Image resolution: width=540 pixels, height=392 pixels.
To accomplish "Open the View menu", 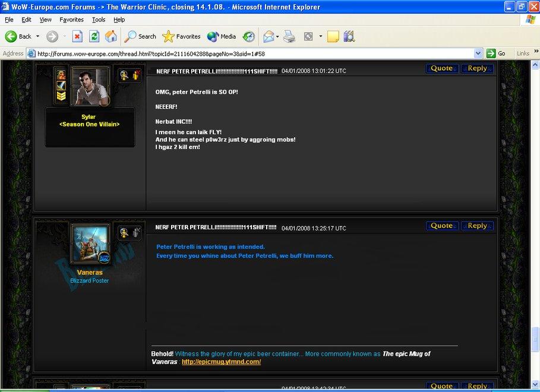I will [x=45, y=20].
